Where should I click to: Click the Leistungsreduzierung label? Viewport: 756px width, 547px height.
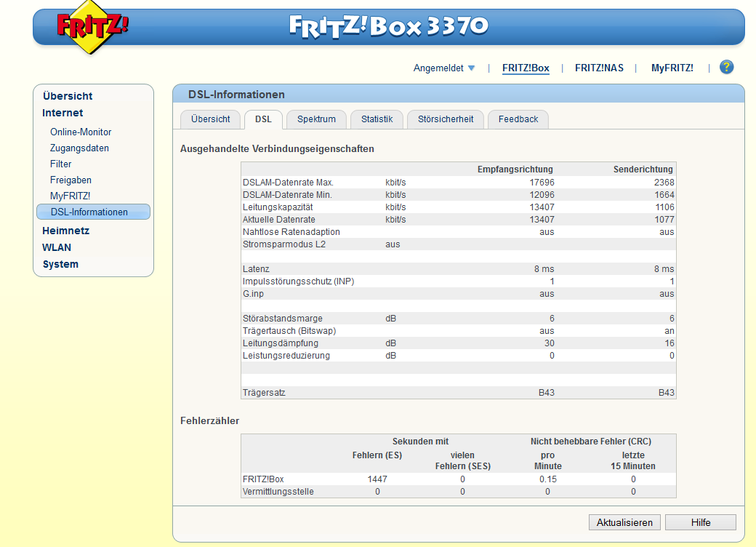286,356
